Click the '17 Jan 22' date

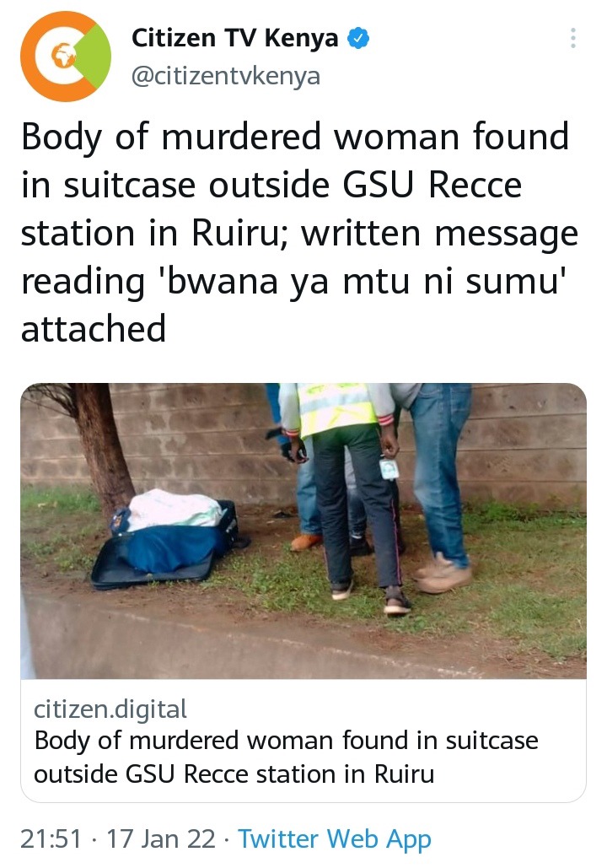160,838
